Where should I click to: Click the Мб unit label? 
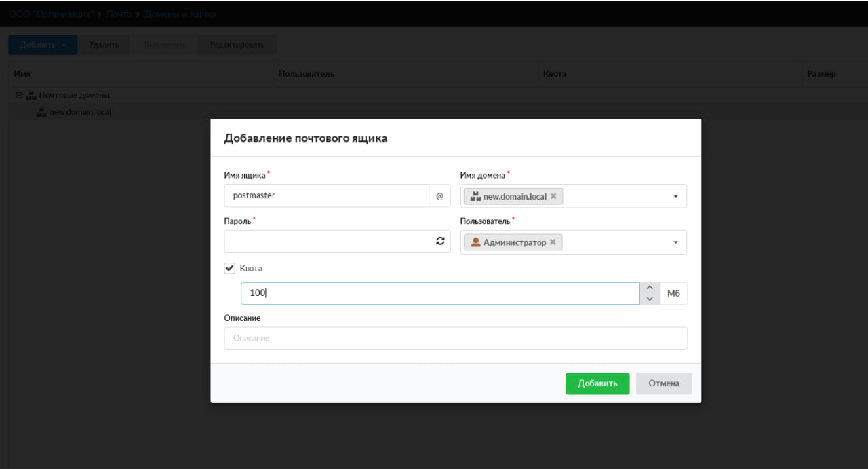pyautogui.click(x=673, y=293)
